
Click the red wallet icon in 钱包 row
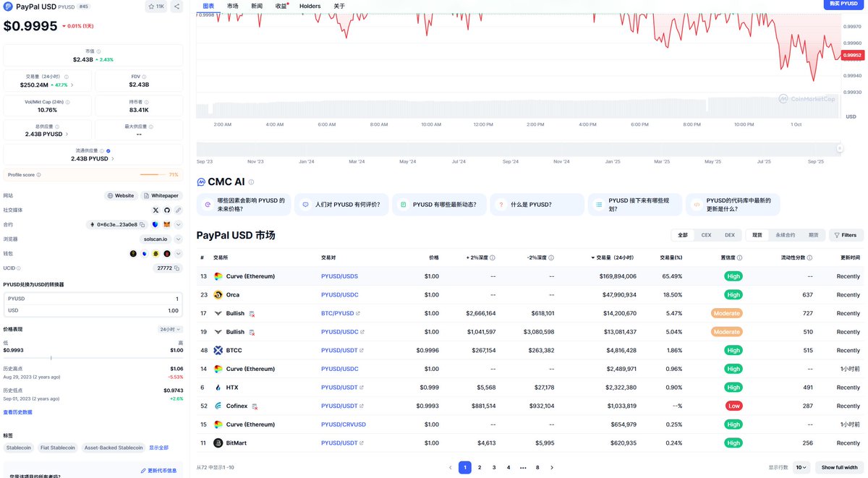click(x=167, y=254)
